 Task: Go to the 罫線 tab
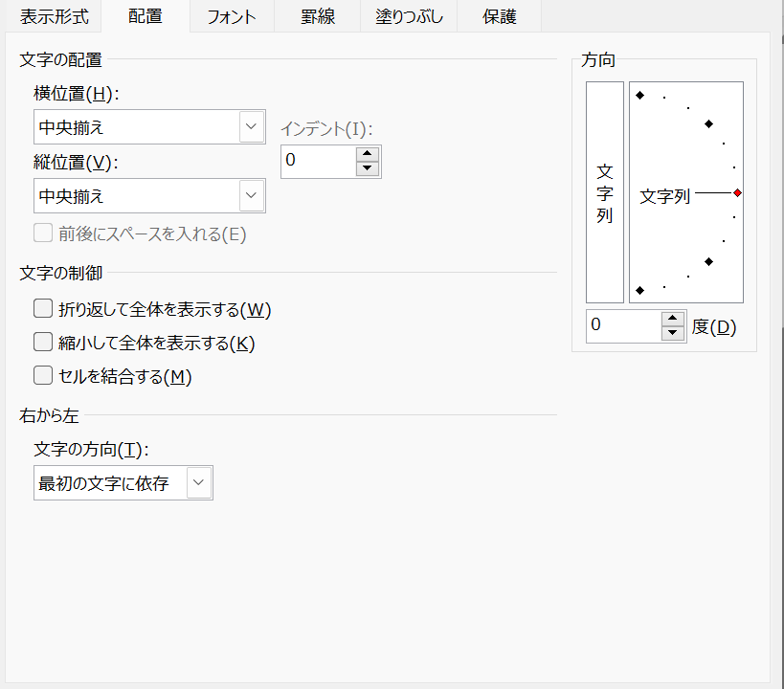tap(317, 16)
